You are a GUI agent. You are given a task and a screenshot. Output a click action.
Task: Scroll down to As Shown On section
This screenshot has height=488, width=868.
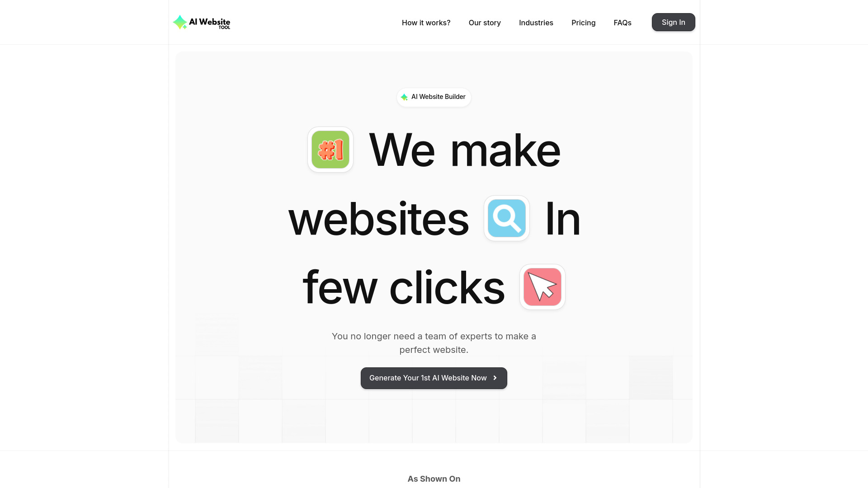434,479
